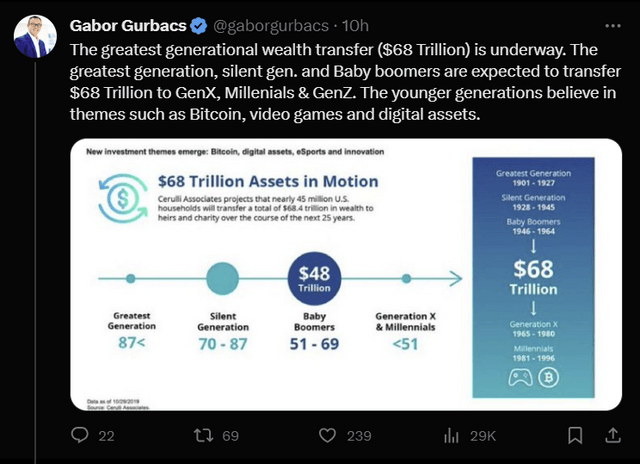The width and height of the screenshot is (640, 464).
Task: Like the tweet with the heart icon
Action: 327,436
